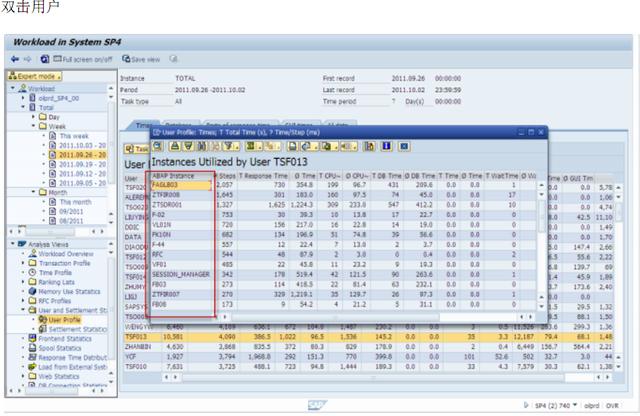Screen dimensions: 640x416
Task: Expand the Day folder
Action: click(33, 117)
